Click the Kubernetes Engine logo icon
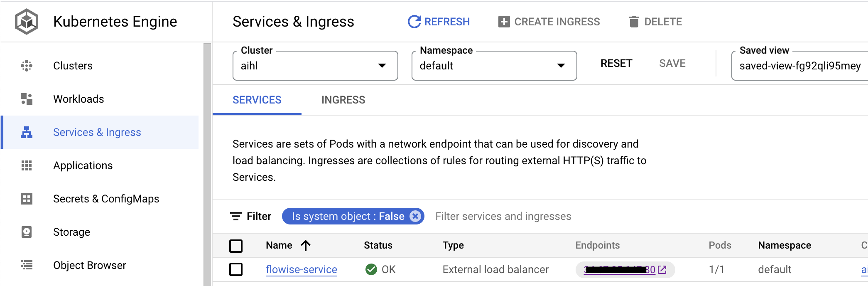Viewport: 868px width, 286px height. (27, 22)
